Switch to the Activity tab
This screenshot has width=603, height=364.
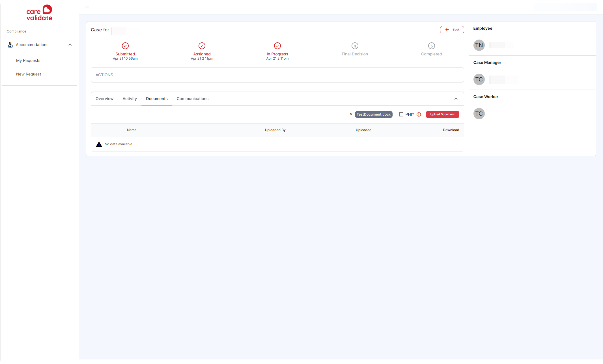pyautogui.click(x=130, y=99)
